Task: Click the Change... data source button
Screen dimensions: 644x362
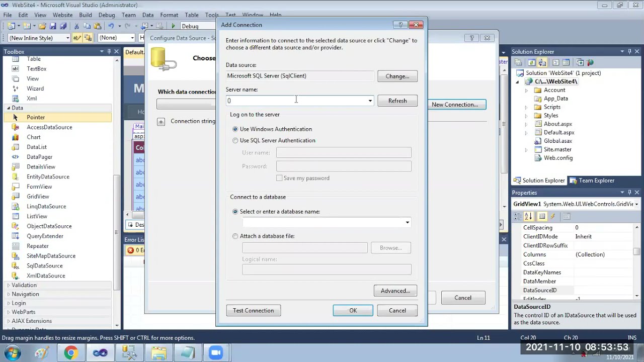Action: [x=397, y=76]
